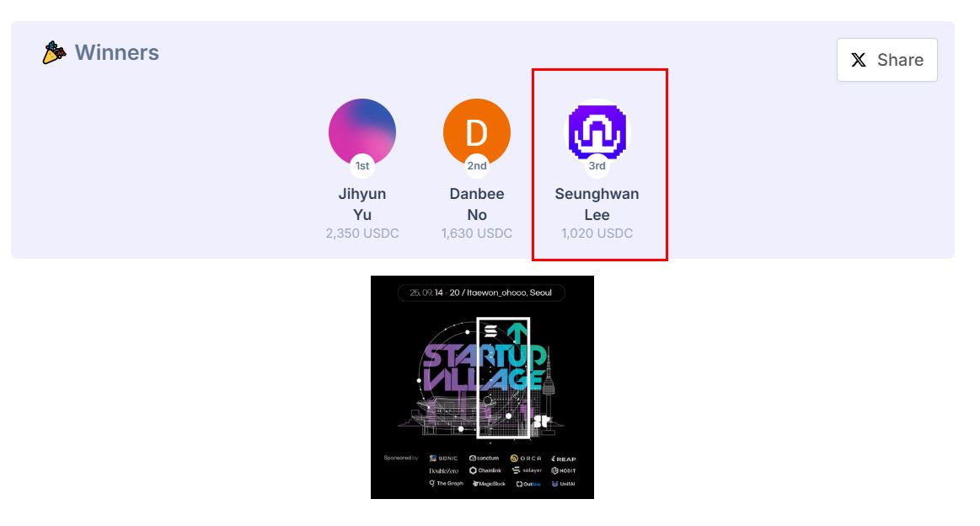Click the Orca sponsor logo on poster
980x526 pixels.
[x=526, y=459]
